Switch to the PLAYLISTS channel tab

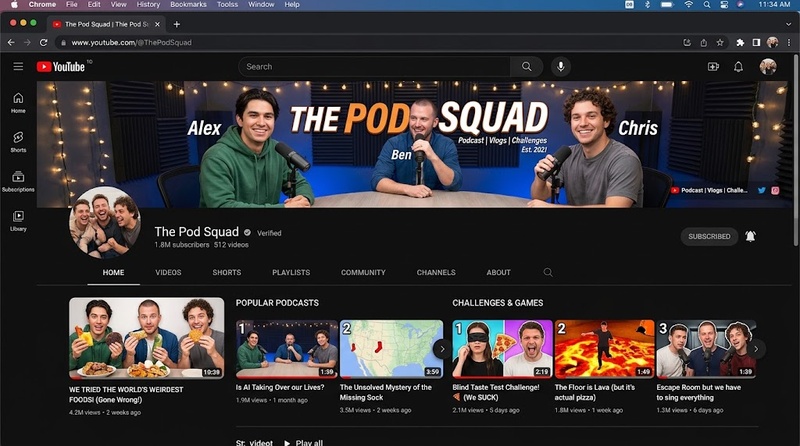[291, 272]
